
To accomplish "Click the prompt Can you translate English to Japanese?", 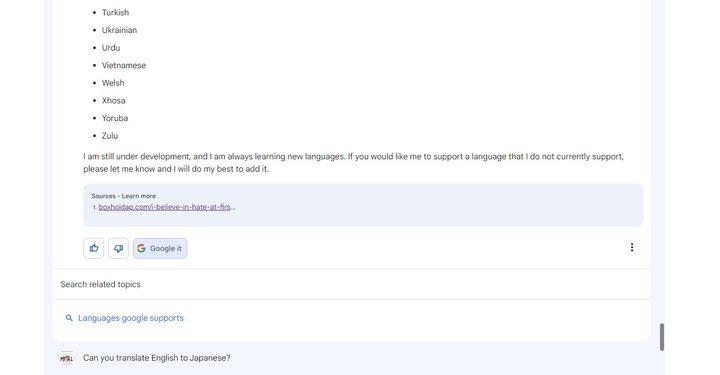I will pos(157,358).
